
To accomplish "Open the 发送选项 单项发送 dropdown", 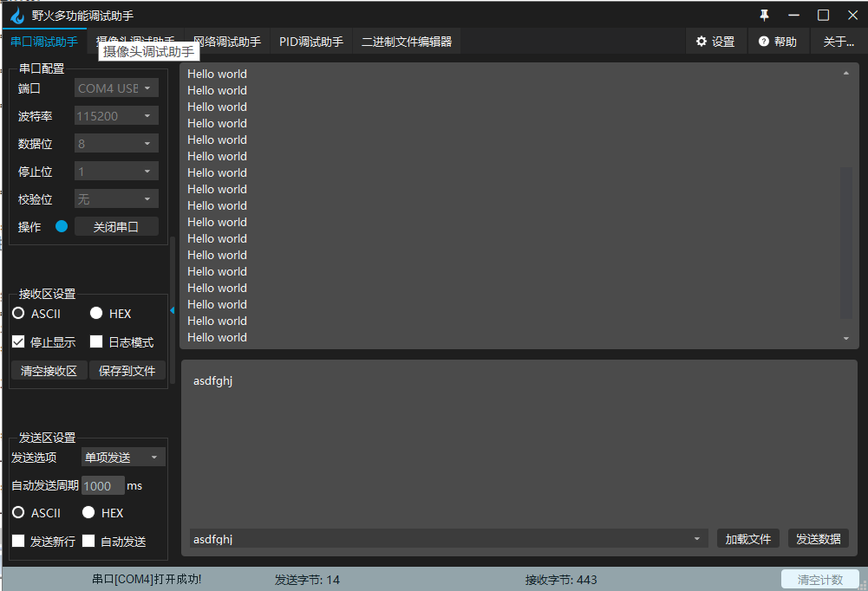I will click(x=123, y=457).
